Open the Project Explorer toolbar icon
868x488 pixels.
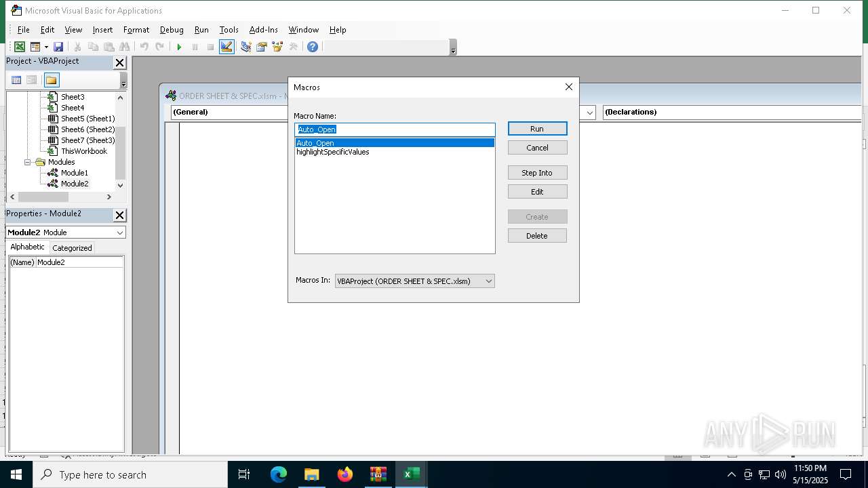245,47
